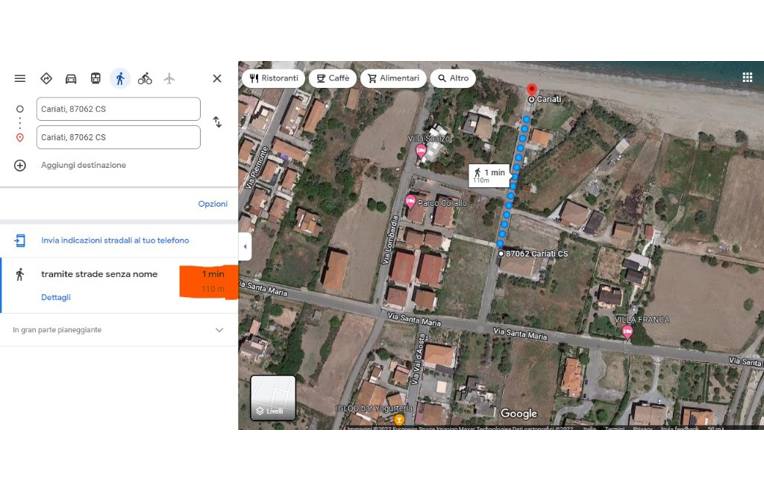The image size is (764, 492).
Task: Switch to public transit mode
Action: (96, 78)
